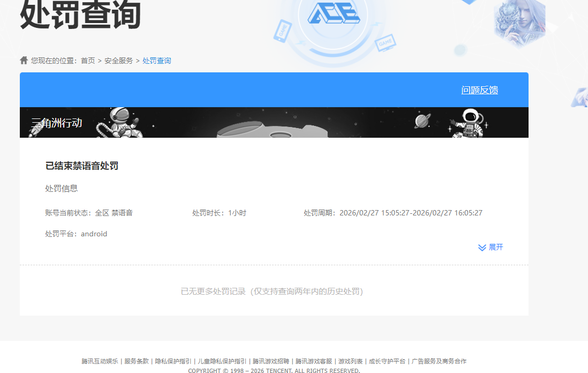Open 儿童隐私保护指引 footer link

click(x=222, y=361)
